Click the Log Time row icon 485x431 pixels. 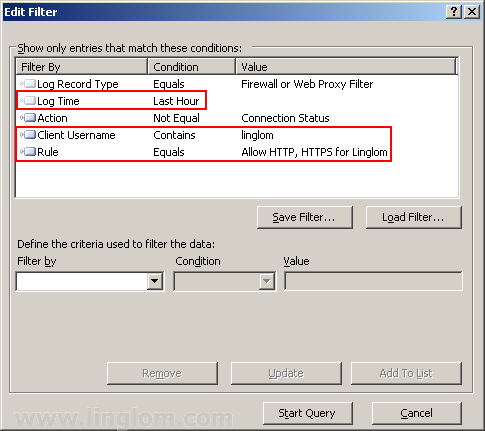pyautogui.click(x=28, y=101)
